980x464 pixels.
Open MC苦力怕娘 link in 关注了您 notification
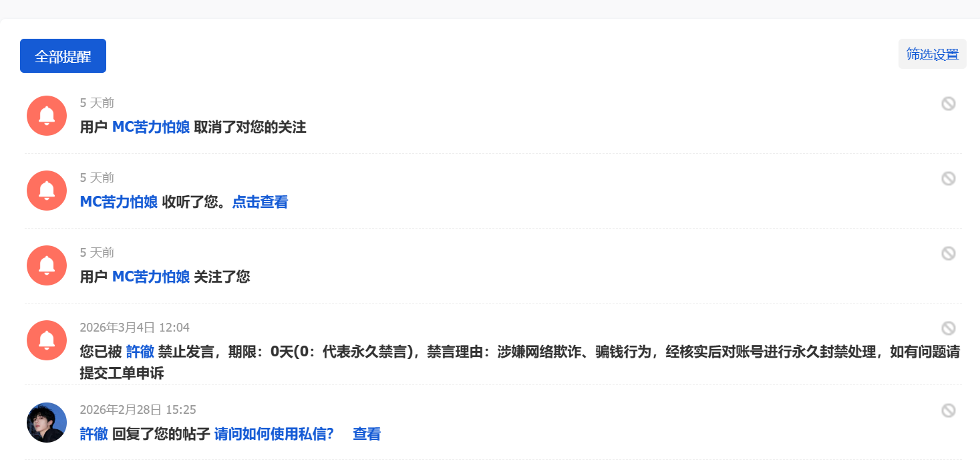coord(150,277)
